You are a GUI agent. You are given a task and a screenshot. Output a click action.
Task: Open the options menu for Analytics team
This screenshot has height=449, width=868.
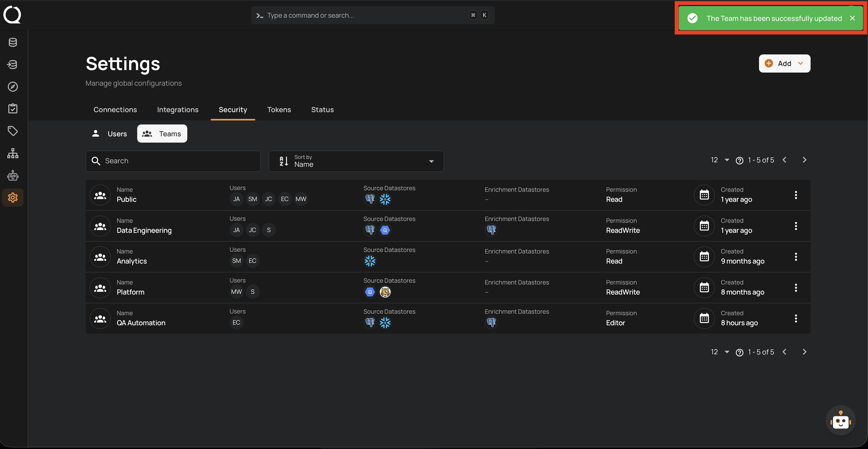(x=796, y=257)
